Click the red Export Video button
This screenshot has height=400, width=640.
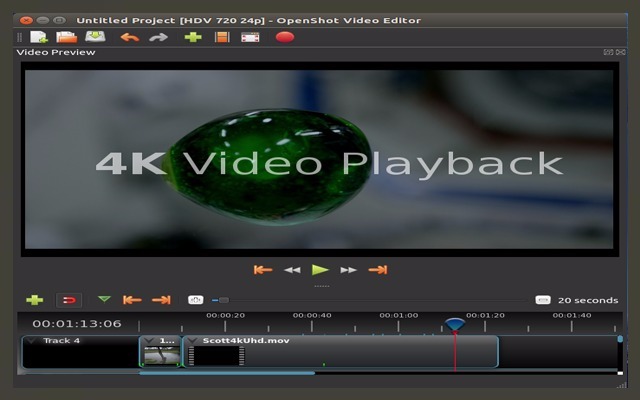pos(285,37)
